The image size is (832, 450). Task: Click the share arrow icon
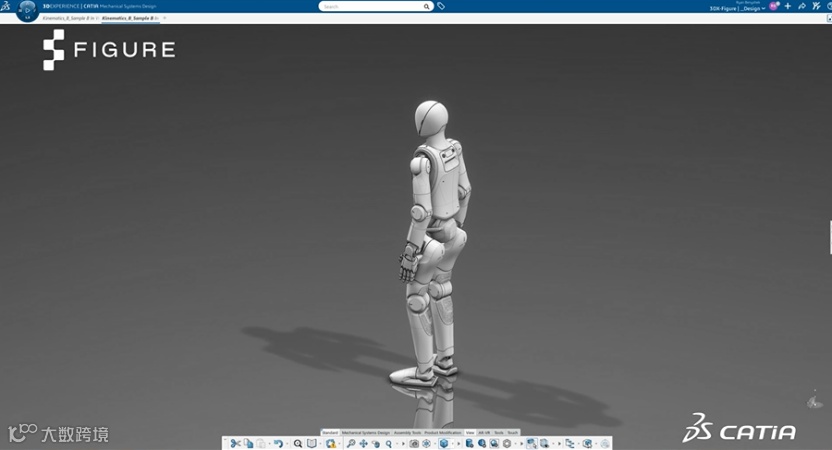(x=802, y=6)
